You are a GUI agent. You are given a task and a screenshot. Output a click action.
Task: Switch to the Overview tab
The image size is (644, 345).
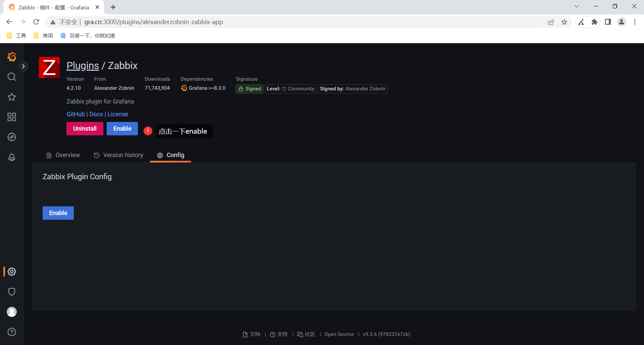point(63,155)
